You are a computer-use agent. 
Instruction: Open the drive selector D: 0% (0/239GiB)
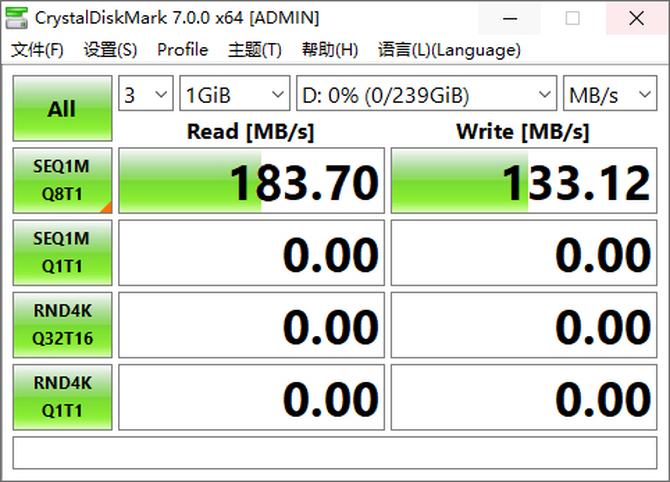tap(426, 93)
